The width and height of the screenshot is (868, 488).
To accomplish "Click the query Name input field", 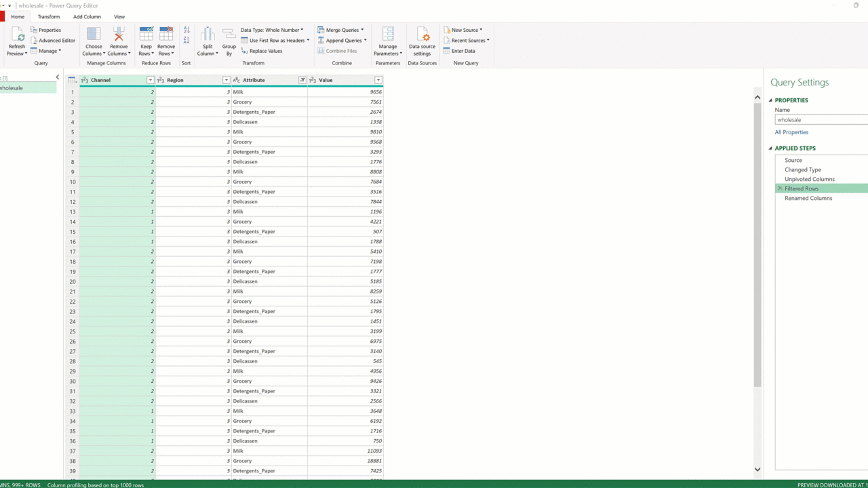I will (x=821, y=120).
